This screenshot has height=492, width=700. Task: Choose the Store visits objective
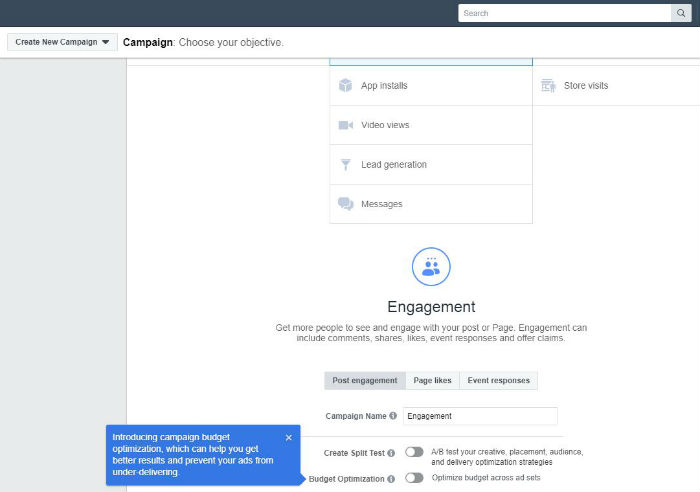[585, 86]
